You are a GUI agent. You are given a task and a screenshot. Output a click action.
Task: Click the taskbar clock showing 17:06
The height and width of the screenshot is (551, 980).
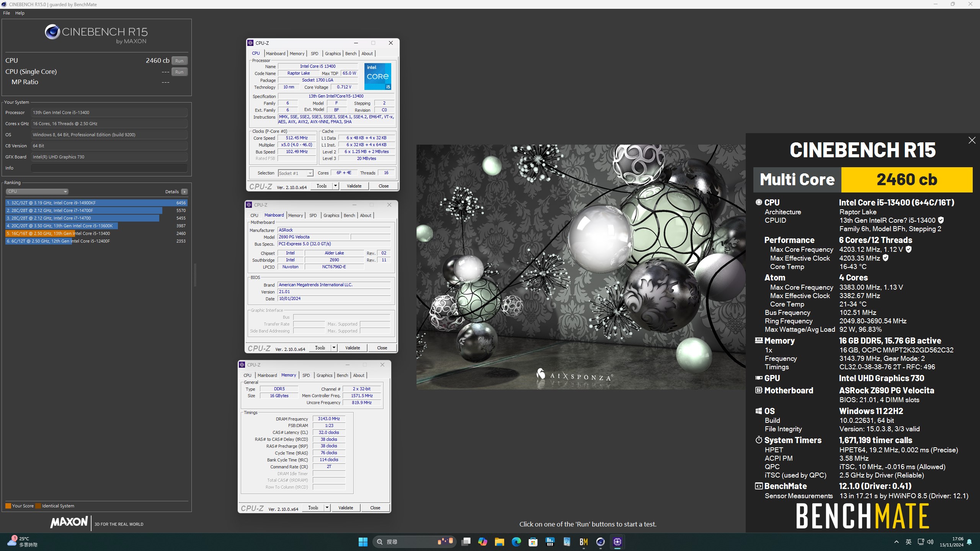tap(952, 542)
